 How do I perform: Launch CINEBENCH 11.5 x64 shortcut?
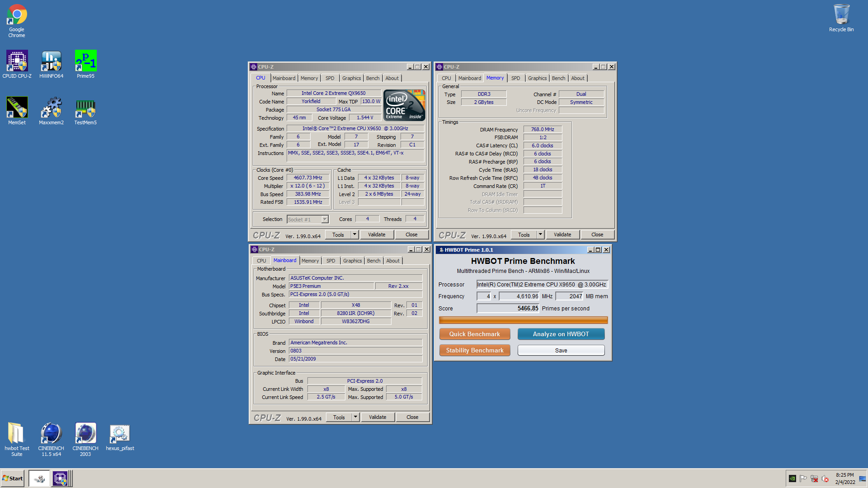click(x=51, y=439)
